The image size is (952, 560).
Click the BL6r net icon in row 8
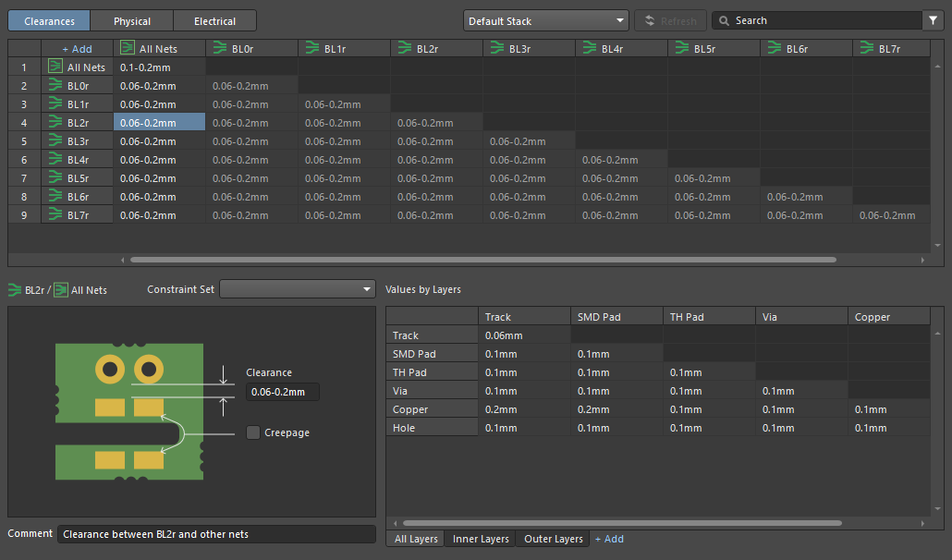[55, 197]
